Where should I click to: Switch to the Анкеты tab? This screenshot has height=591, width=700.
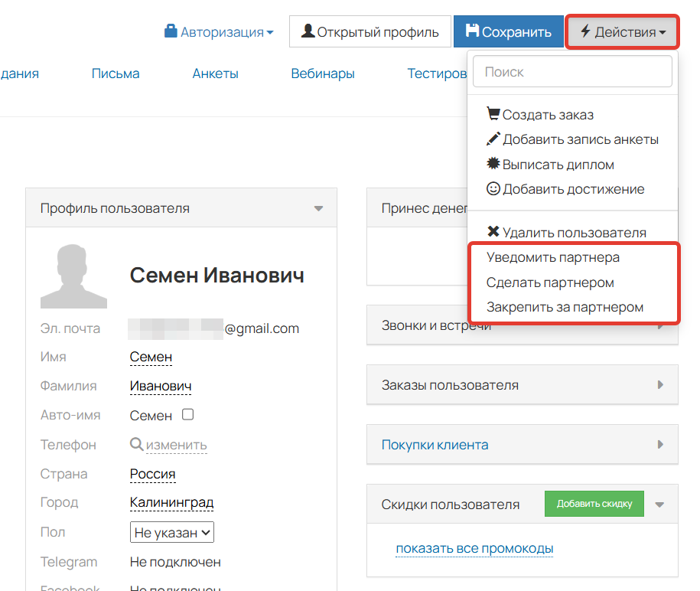click(215, 73)
